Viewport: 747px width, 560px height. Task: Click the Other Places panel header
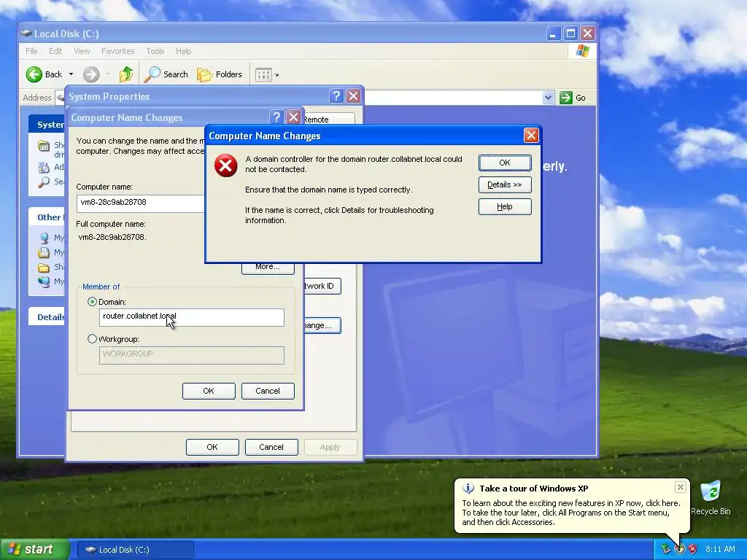47,217
